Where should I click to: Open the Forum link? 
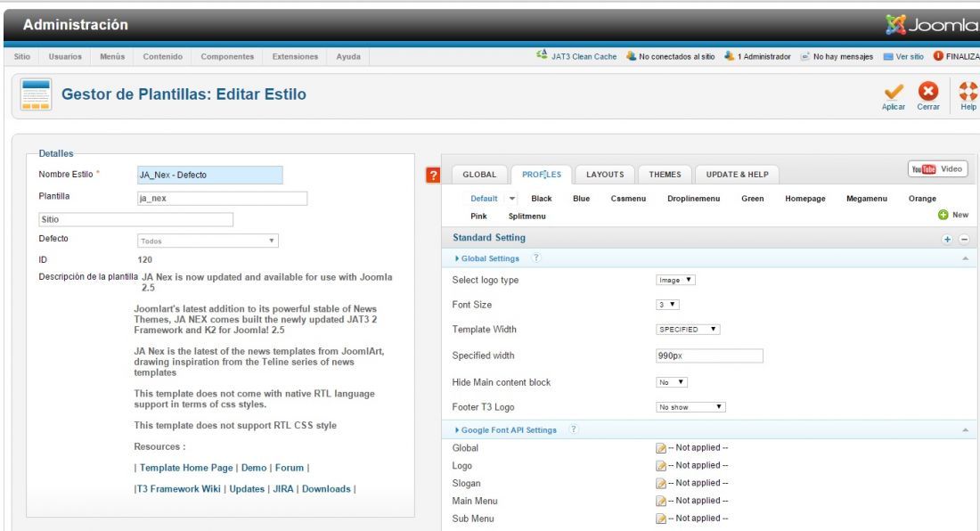[x=290, y=468]
